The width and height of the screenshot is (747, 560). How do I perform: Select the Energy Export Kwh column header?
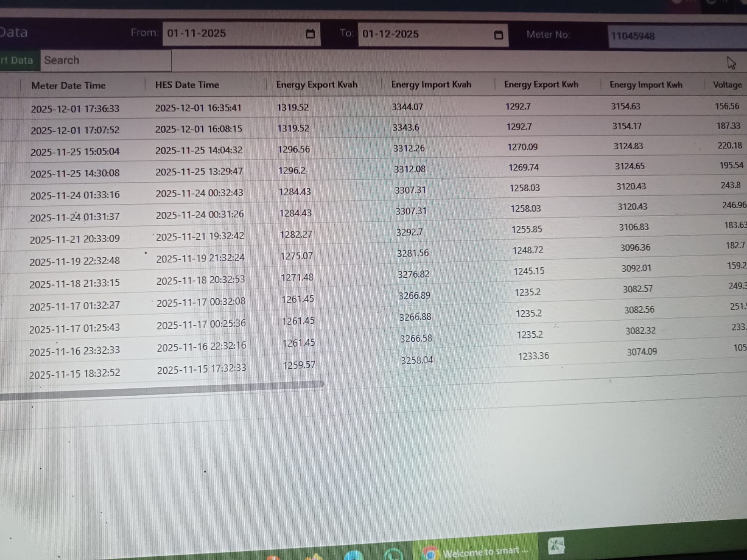click(541, 84)
